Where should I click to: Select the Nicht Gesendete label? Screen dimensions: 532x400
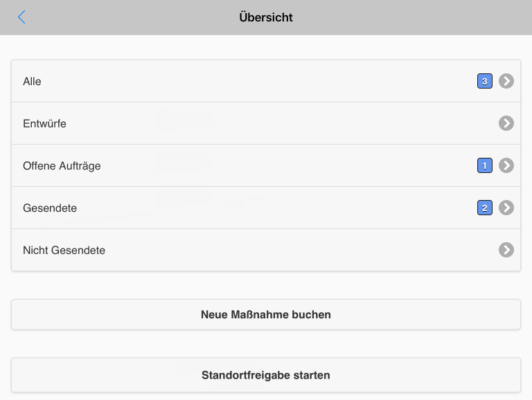coord(64,251)
